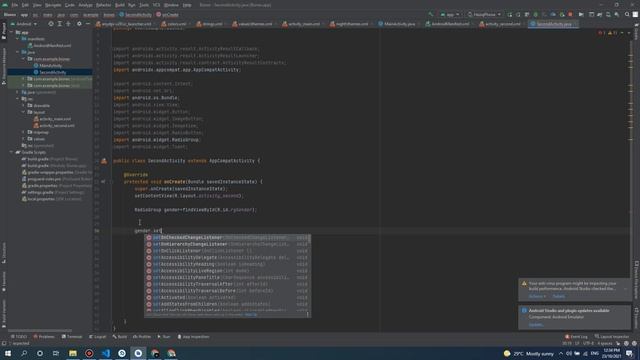Viewport: 640px width, 360px height.
Task: Click the Actions link in antivirus notification
Action: pos(537,296)
